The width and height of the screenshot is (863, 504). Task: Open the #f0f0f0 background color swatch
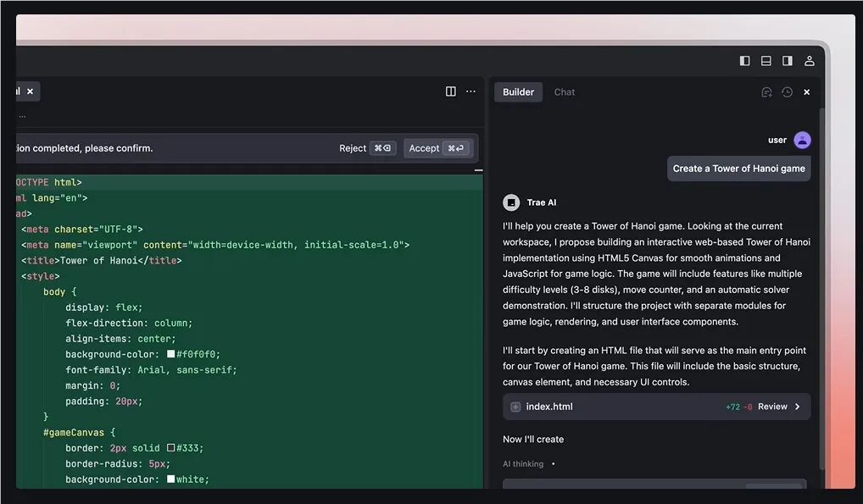point(170,354)
